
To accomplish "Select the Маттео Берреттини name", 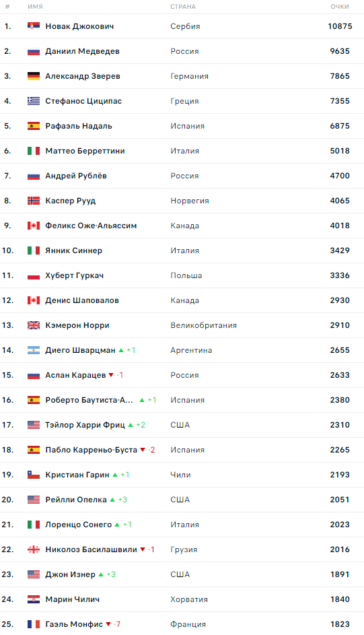I will 85,151.
